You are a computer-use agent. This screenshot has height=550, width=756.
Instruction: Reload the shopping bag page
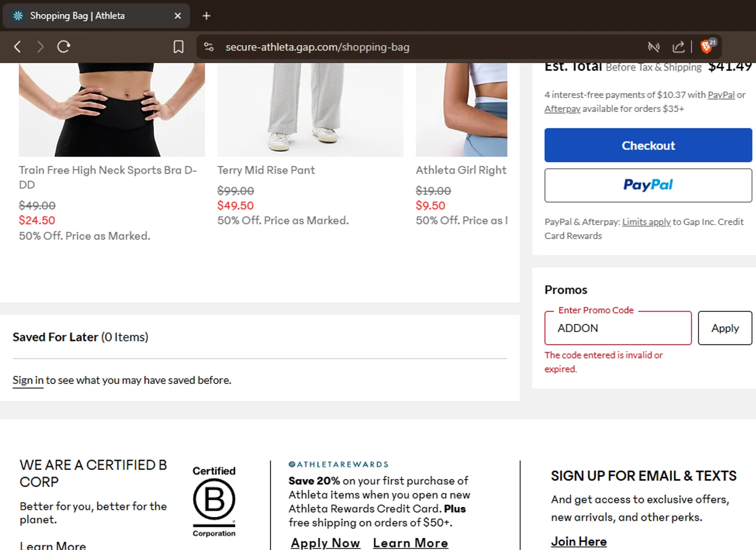[64, 47]
